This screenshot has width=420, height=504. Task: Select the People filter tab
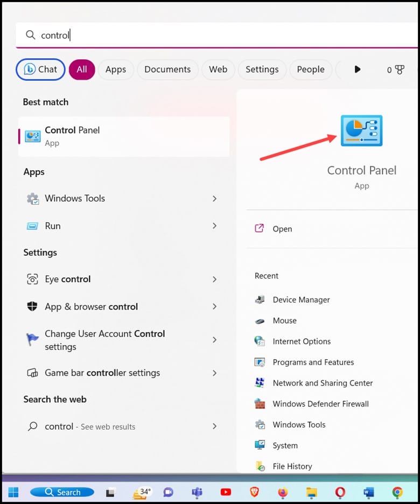[310, 69]
